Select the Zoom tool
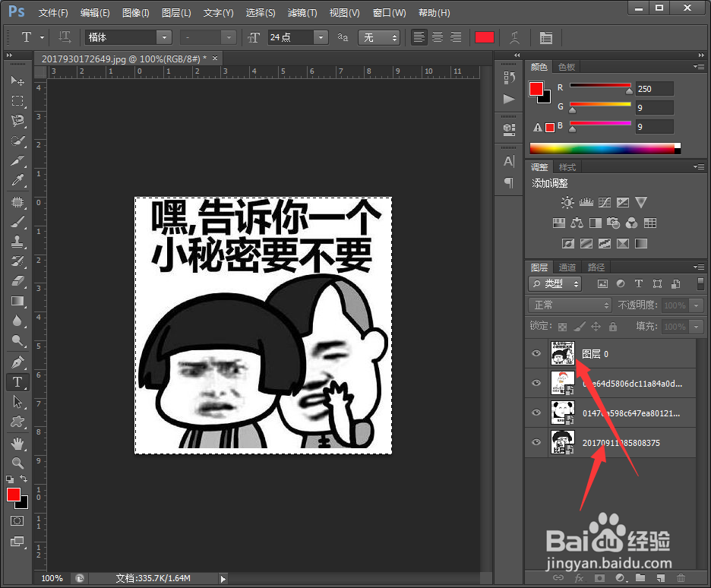This screenshot has height=588, width=711. pos(17,463)
